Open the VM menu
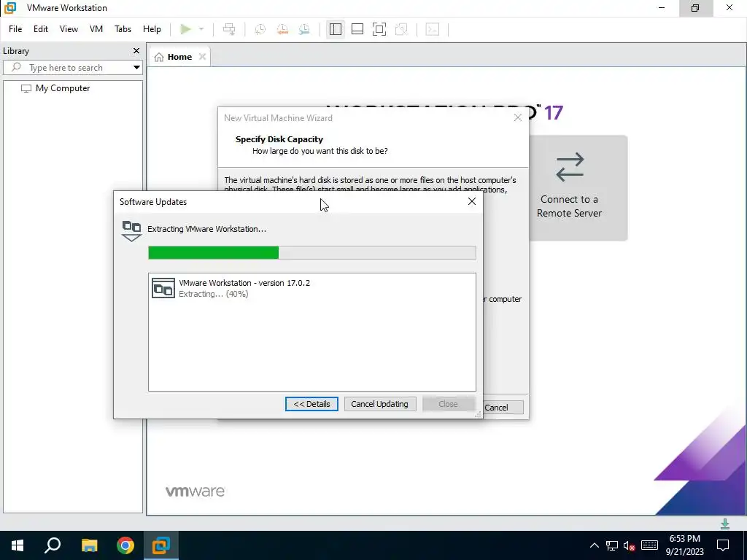 [x=96, y=29]
